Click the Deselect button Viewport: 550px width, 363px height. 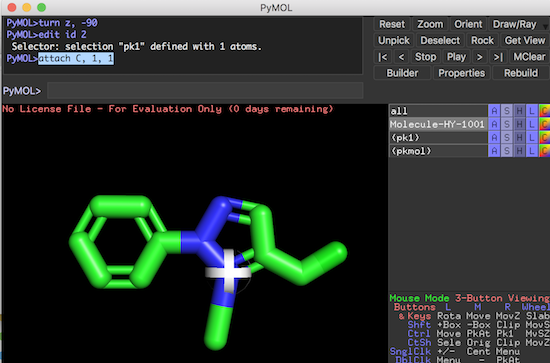[440, 40]
